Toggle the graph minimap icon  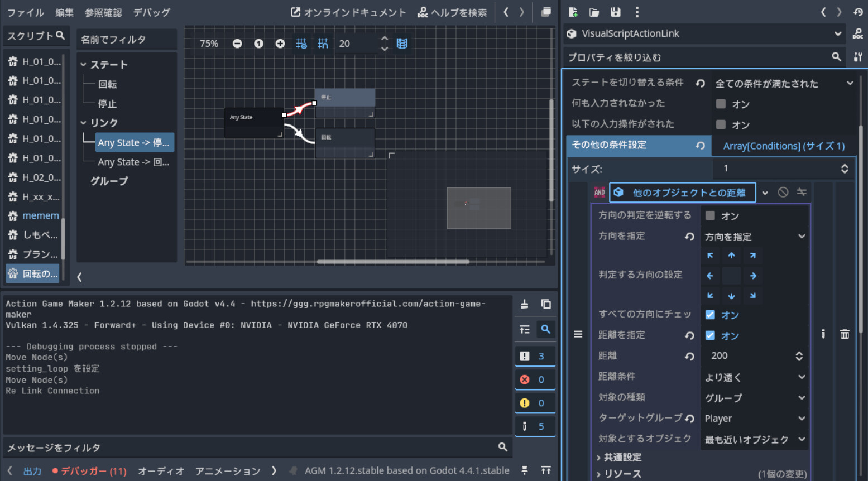pyautogui.click(x=402, y=44)
